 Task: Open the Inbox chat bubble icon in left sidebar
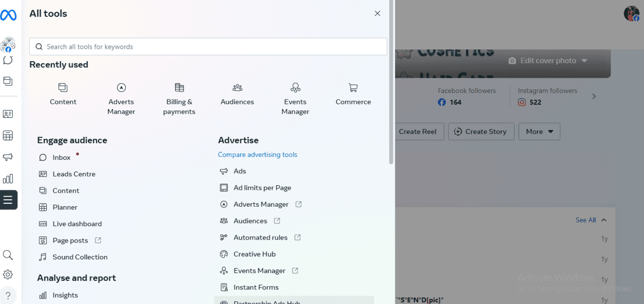(x=8, y=60)
